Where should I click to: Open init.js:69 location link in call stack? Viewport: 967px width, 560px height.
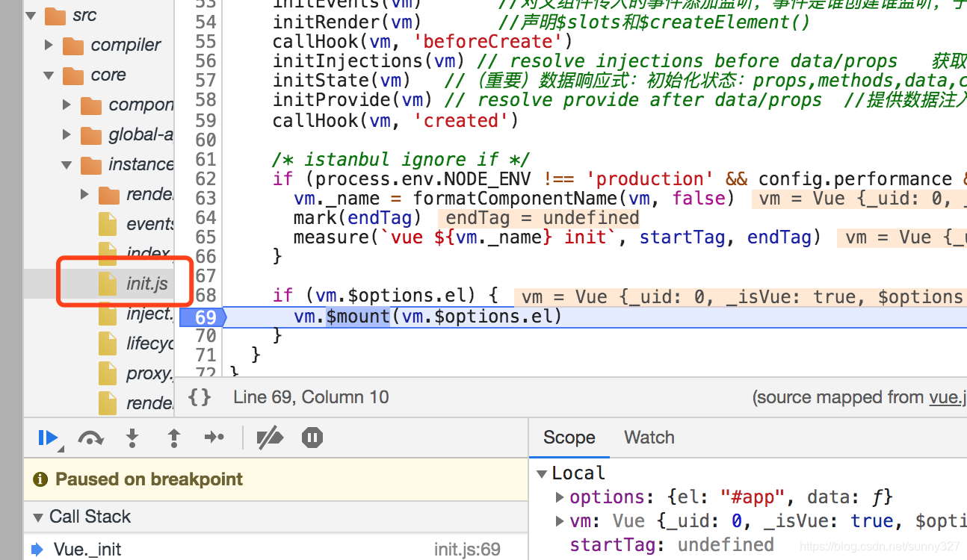pyautogui.click(x=467, y=550)
